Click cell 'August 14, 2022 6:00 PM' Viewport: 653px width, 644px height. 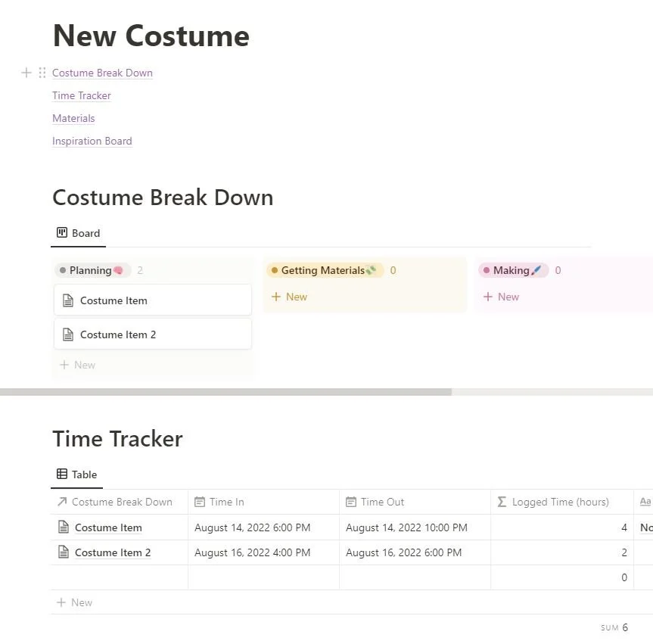click(x=263, y=527)
